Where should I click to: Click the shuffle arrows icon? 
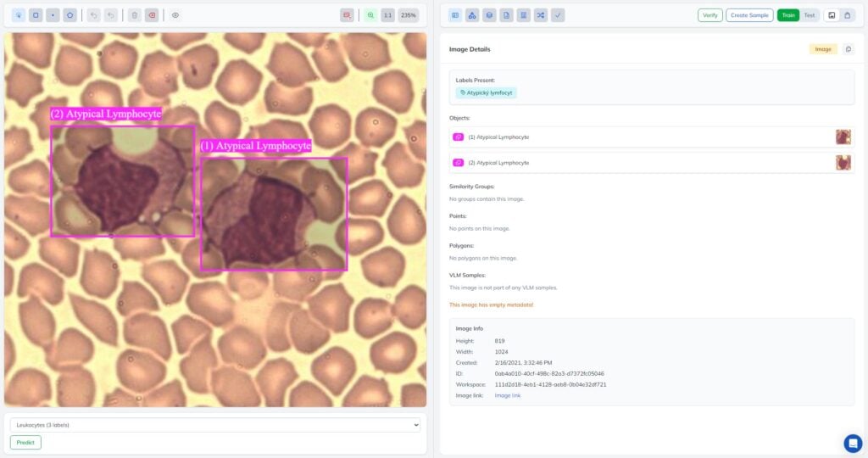point(540,15)
